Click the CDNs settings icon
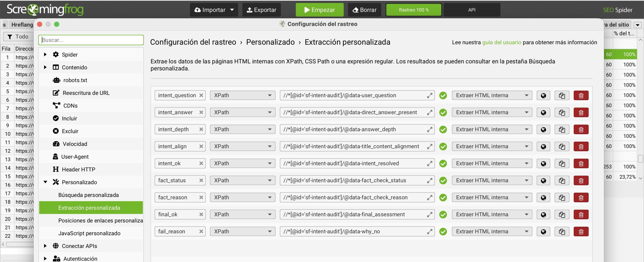 (56, 105)
